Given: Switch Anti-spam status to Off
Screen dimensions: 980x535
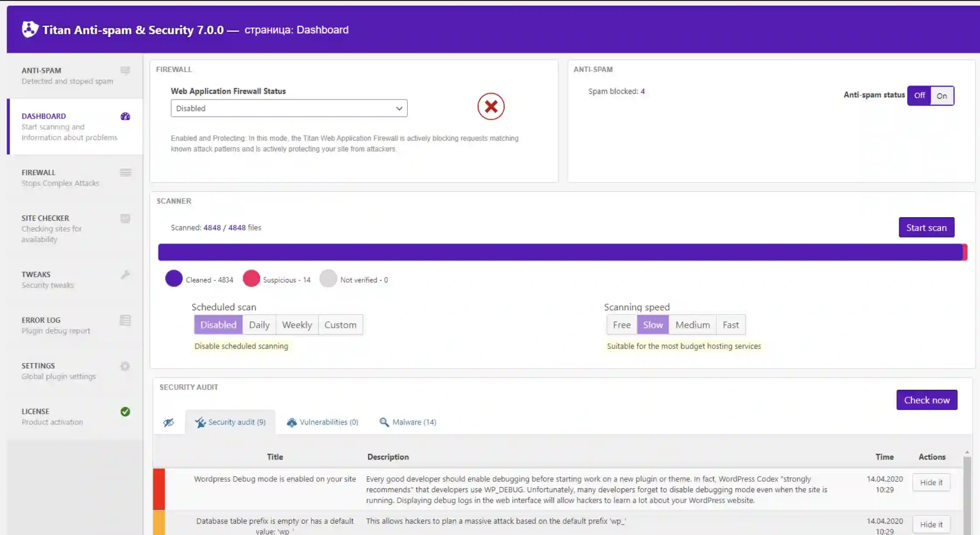Looking at the screenshot, I should tap(919, 96).
